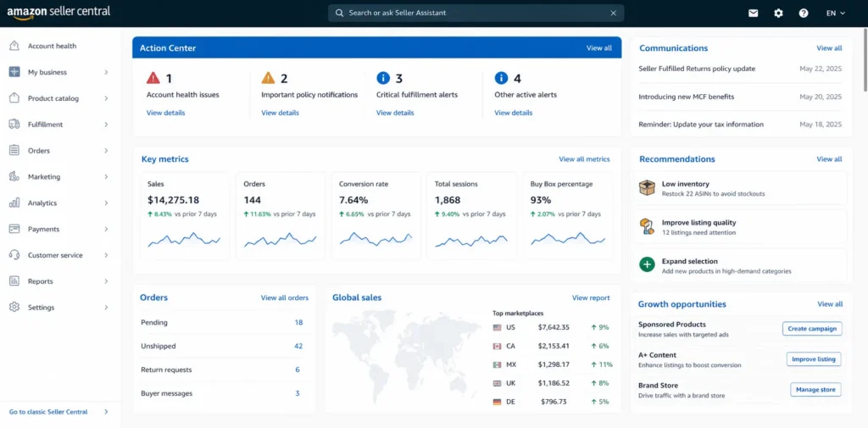Click the Unshipped orders count 42
868x428 pixels.
coord(298,346)
